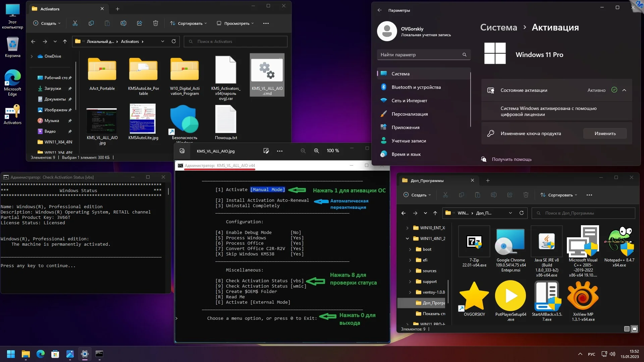
Task: Expand the OneDrive tree node
Action: [32, 56]
